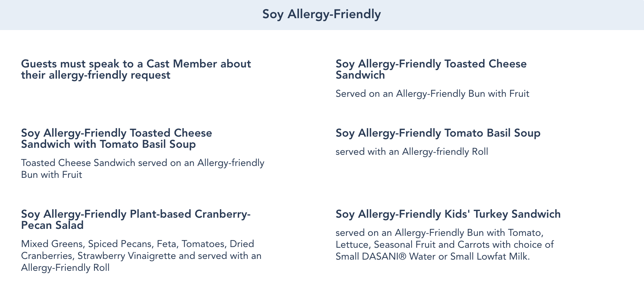Click description starting 'Toasted Cheese Sandwich served on'

point(142,168)
